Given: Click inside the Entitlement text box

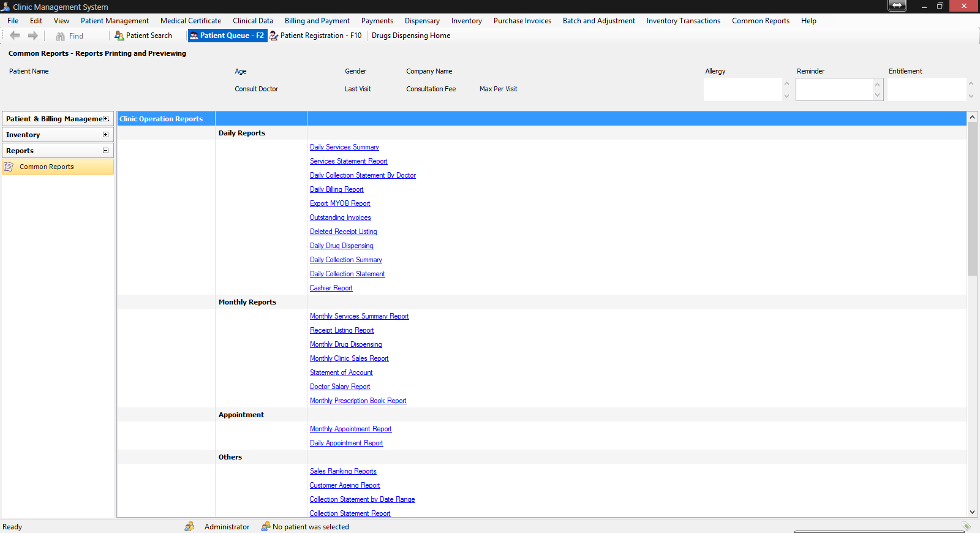Looking at the screenshot, I should [x=927, y=89].
